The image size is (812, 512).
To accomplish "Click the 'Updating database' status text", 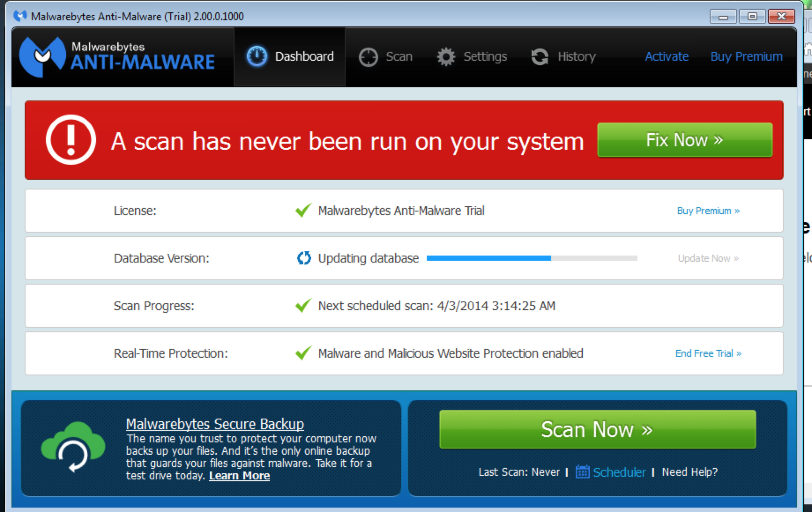I will [368, 258].
